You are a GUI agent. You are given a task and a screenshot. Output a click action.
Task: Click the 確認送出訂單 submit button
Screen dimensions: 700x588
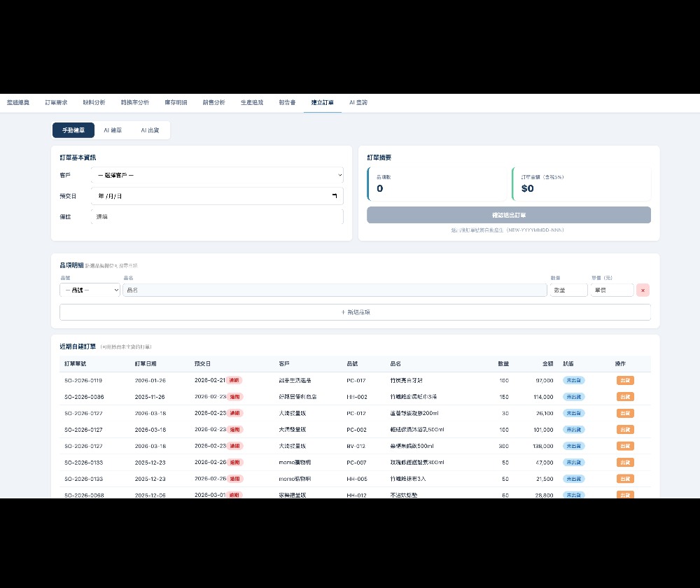tap(508, 215)
